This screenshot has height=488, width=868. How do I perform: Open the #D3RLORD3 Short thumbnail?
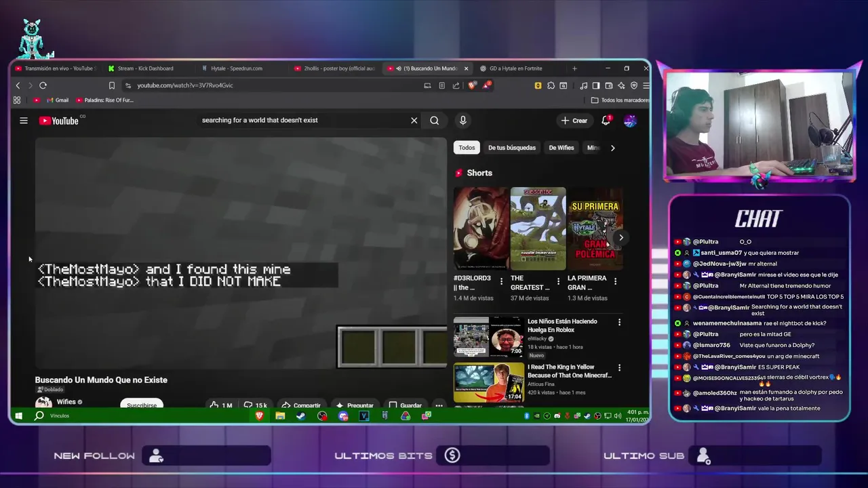click(x=481, y=228)
